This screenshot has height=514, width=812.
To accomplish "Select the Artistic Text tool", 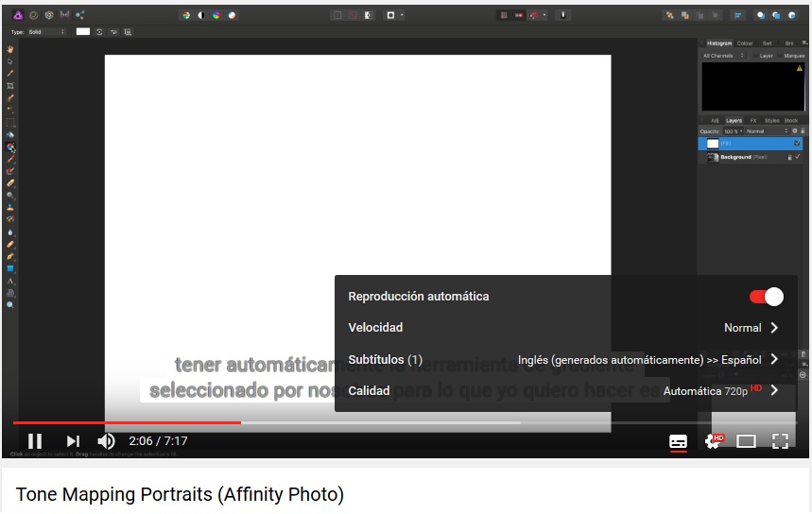I will (9, 281).
